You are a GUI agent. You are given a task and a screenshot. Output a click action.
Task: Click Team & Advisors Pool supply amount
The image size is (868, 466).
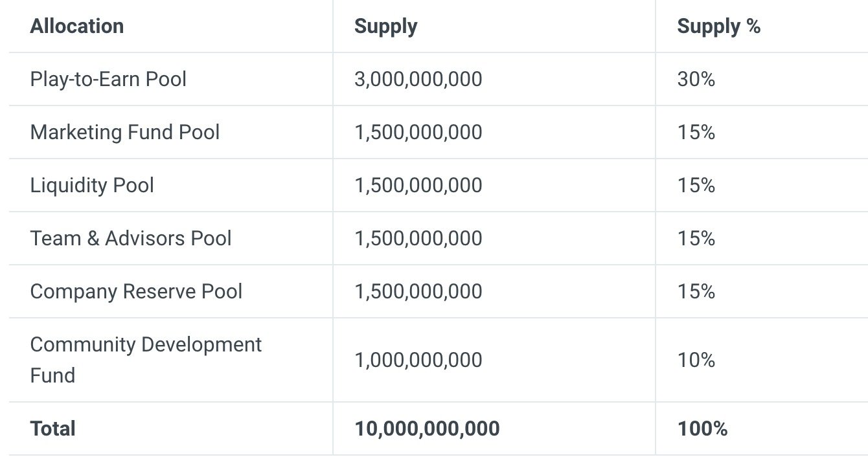point(418,239)
